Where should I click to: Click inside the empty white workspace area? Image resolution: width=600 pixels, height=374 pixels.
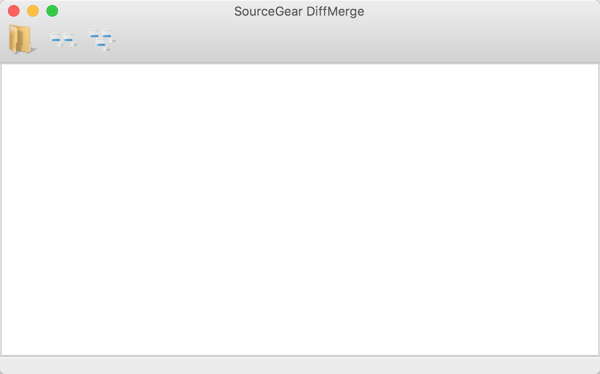[300, 209]
